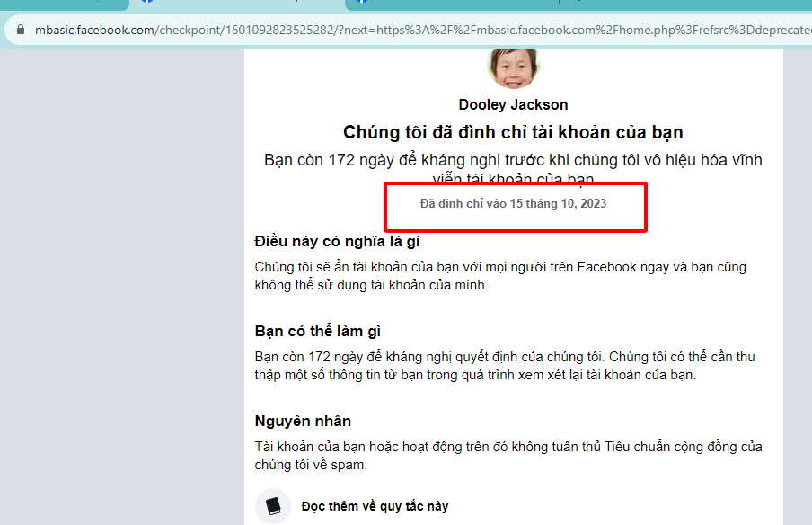Click paragraph about 'Tiêu chuẩn cộng đồng' spam
Screen dimensions: 812x525
tap(508, 456)
